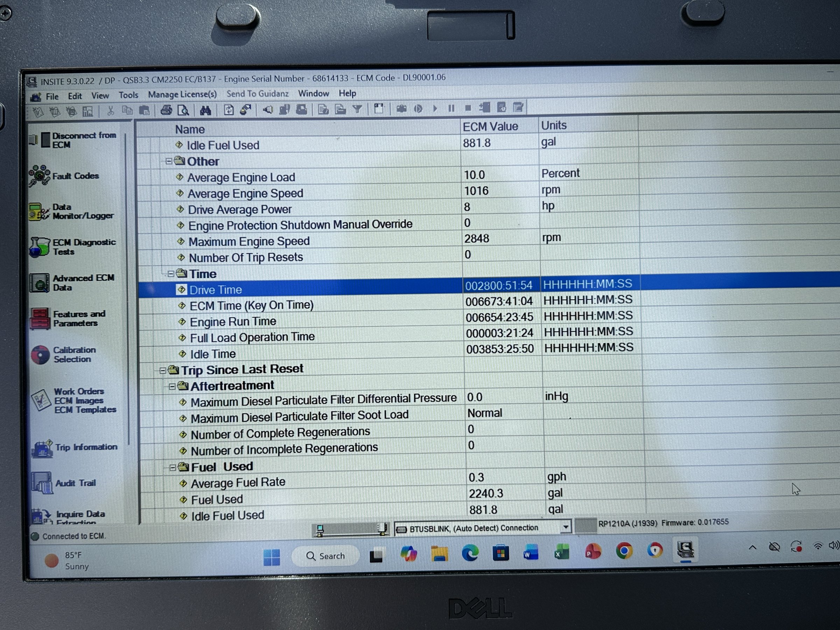Click the Pause toolbar button
This screenshot has height=630, width=840.
click(451, 108)
